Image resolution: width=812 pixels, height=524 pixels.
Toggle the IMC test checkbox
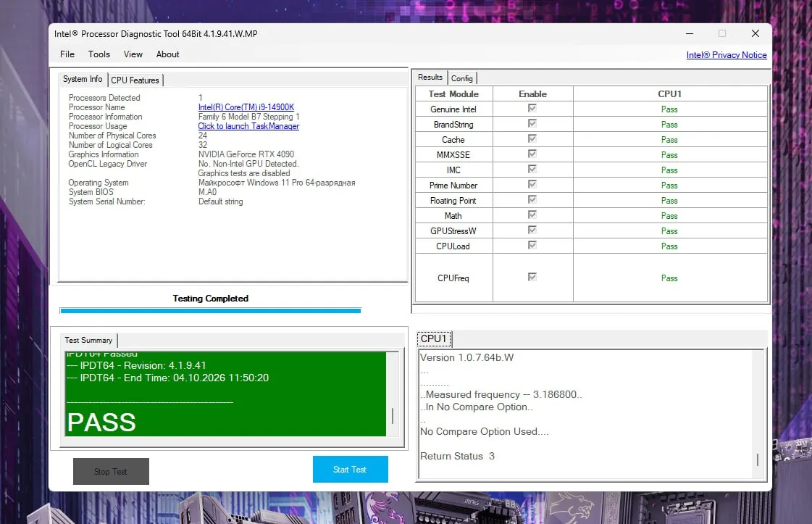tap(532, 169)
